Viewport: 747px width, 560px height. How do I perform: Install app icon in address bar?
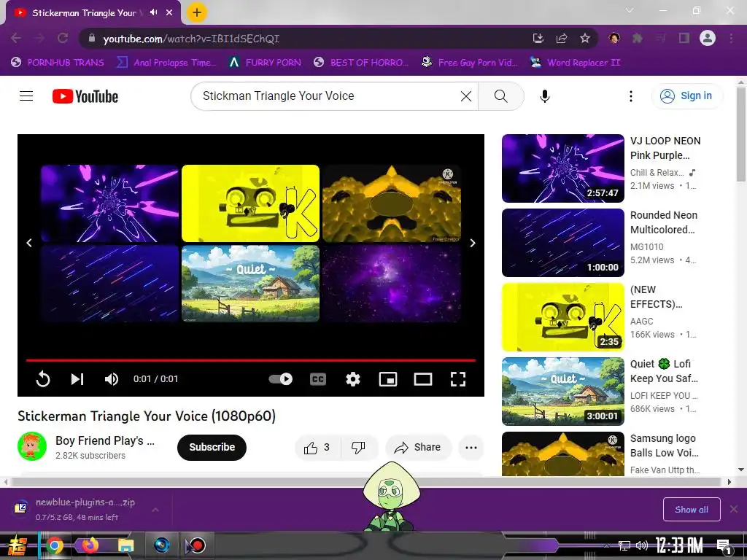pyautogui.click(x=538, y=38)
